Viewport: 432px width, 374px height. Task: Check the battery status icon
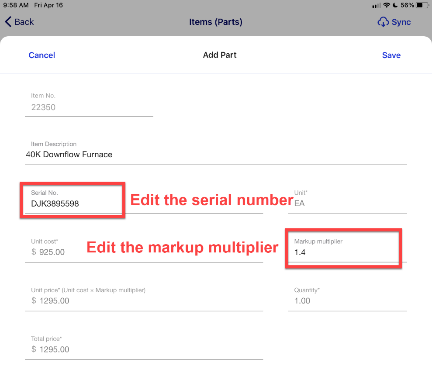click(422, 5)
